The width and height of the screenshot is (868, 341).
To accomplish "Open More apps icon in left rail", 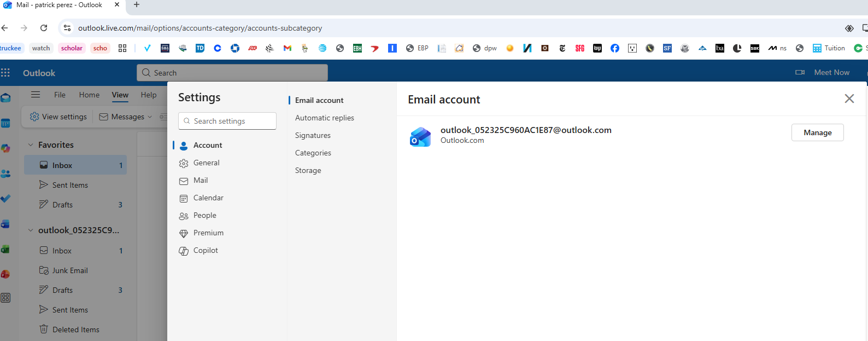I will (5, 298).
